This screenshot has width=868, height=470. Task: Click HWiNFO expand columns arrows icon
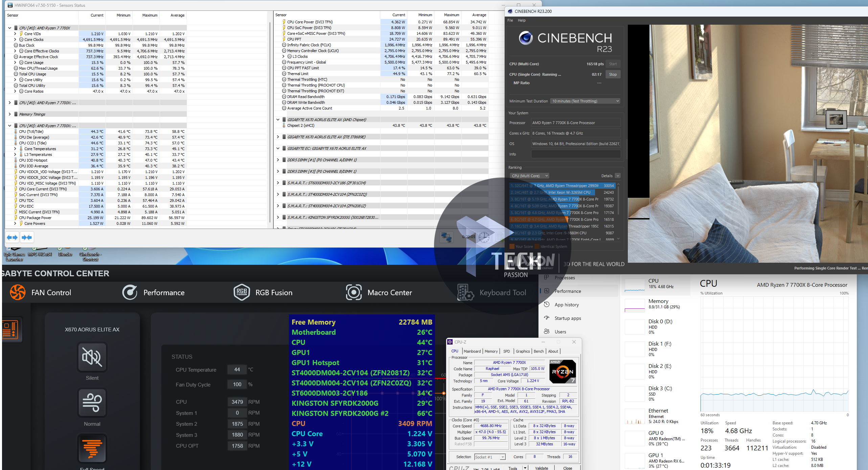click(12, 237)
